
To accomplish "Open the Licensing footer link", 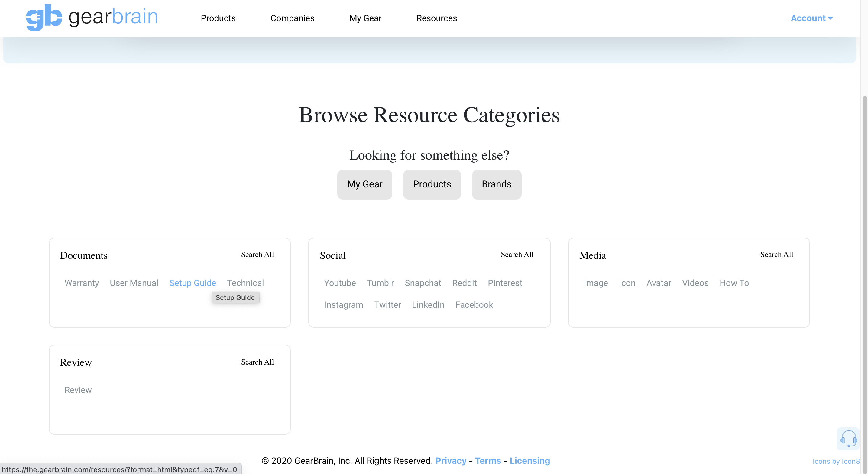I will pos(530,460).
